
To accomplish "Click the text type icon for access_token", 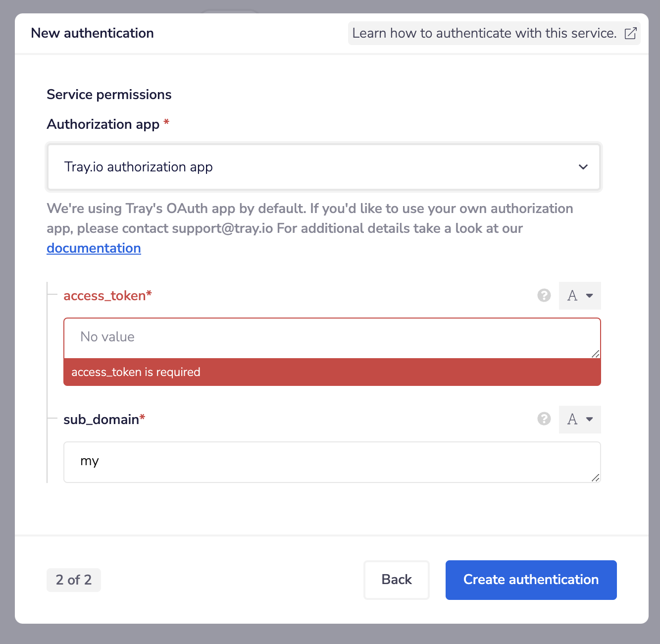I will [x=572, y=295].
